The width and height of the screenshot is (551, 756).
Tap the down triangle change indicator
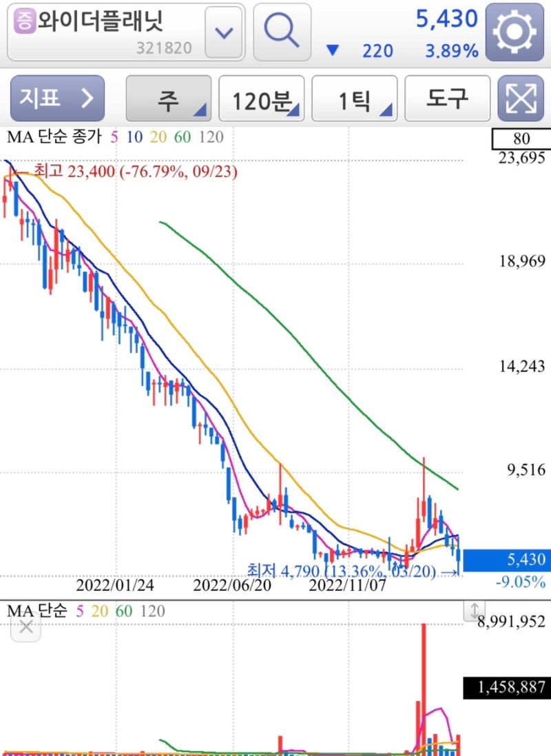click(333, 50)
